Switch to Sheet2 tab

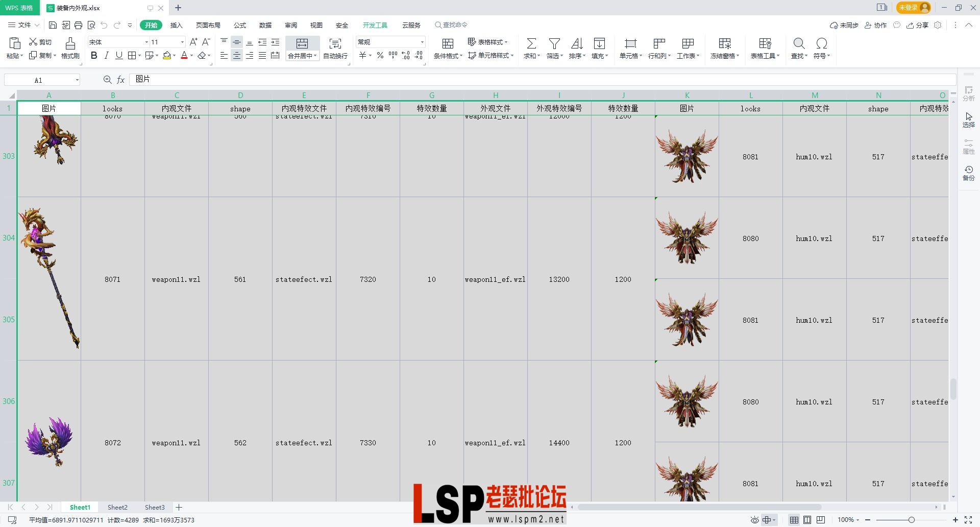click(x=117, y=507)
